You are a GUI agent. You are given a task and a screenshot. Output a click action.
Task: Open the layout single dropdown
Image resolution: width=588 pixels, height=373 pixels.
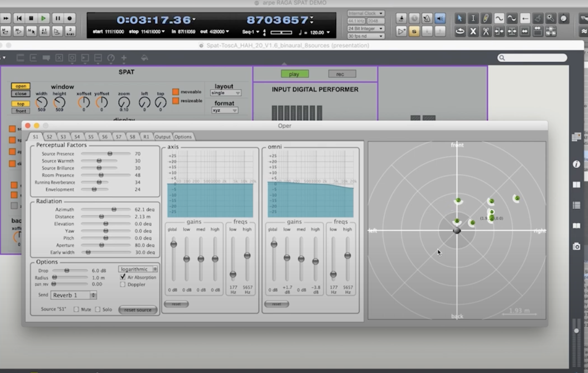[x=226, y=93]
